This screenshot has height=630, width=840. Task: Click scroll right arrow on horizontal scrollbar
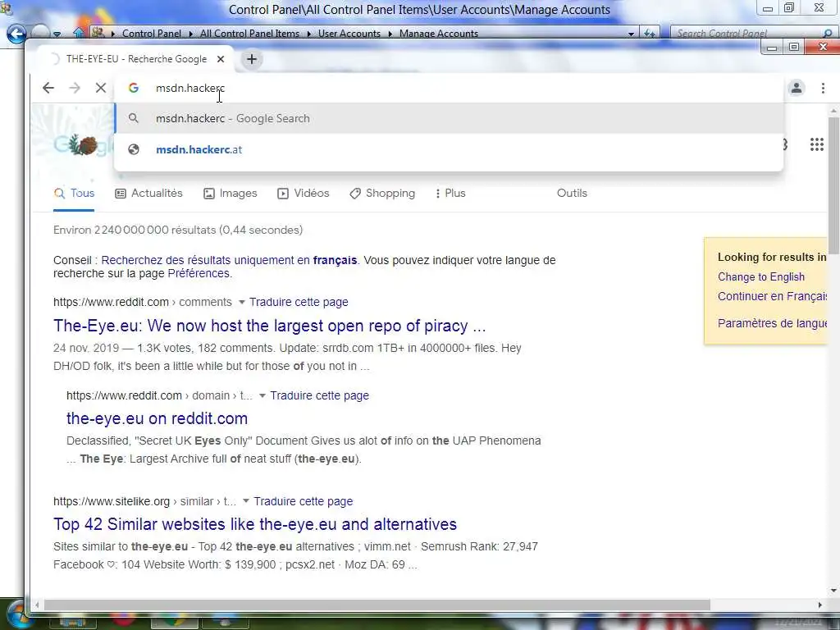(819, 605)
